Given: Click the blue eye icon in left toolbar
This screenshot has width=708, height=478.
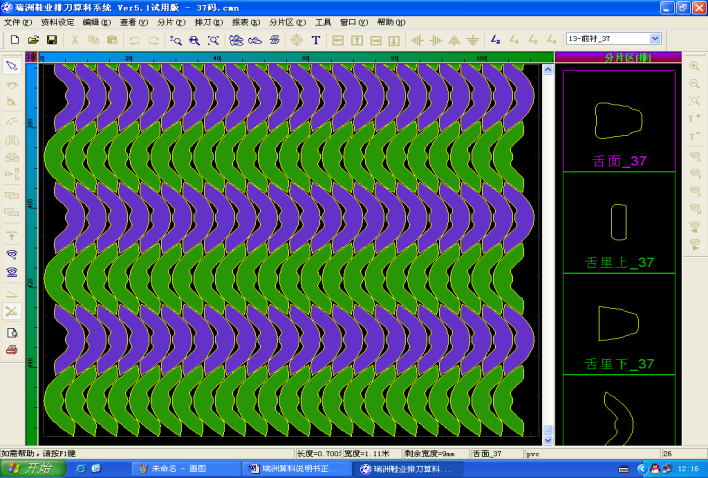Looking at the screenshot, I should click(x=12, y=254).
